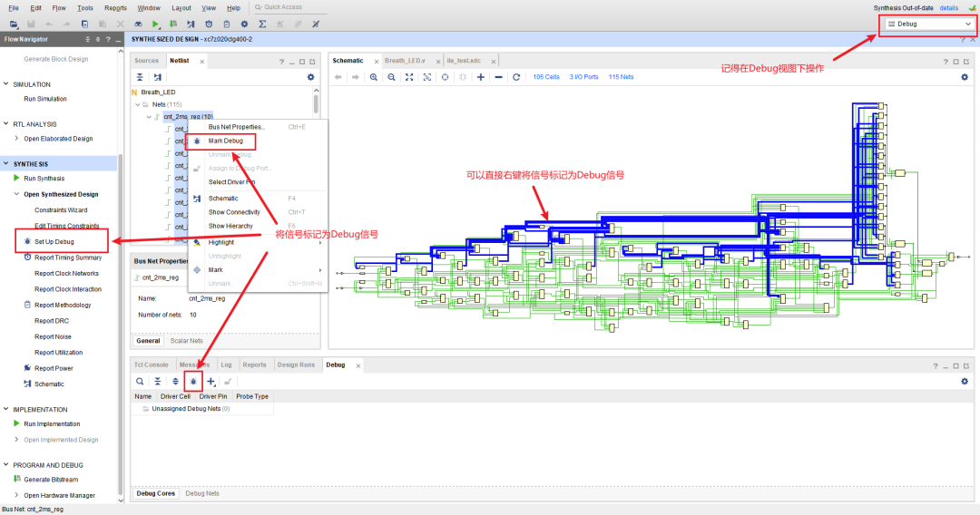Image resolution: width=980 pixels, height=515 pixels.
Task: Open the Debug layout dropdown
Action: tap(929, 24)
